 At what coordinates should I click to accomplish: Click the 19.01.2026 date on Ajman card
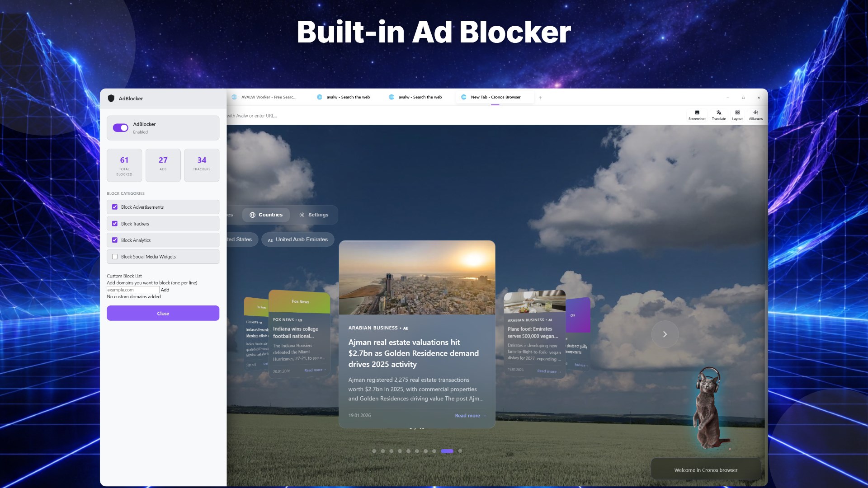point(359,416)
